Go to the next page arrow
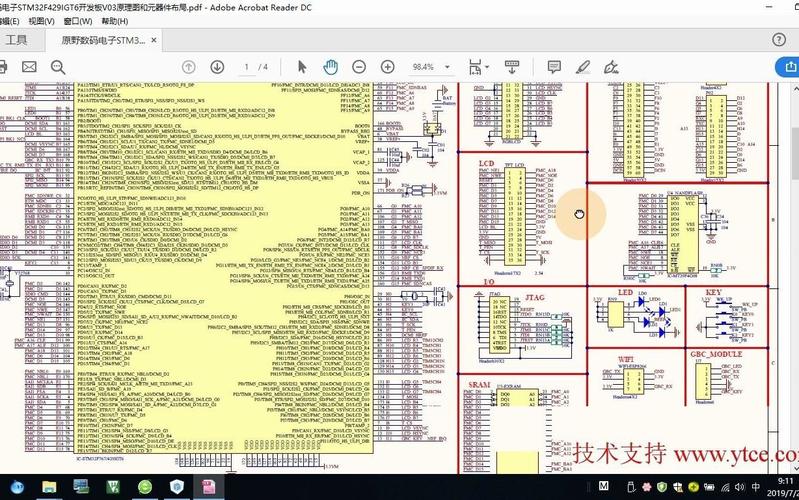The height and width of the screenshot is (500, 799). (x=218, y=67)
